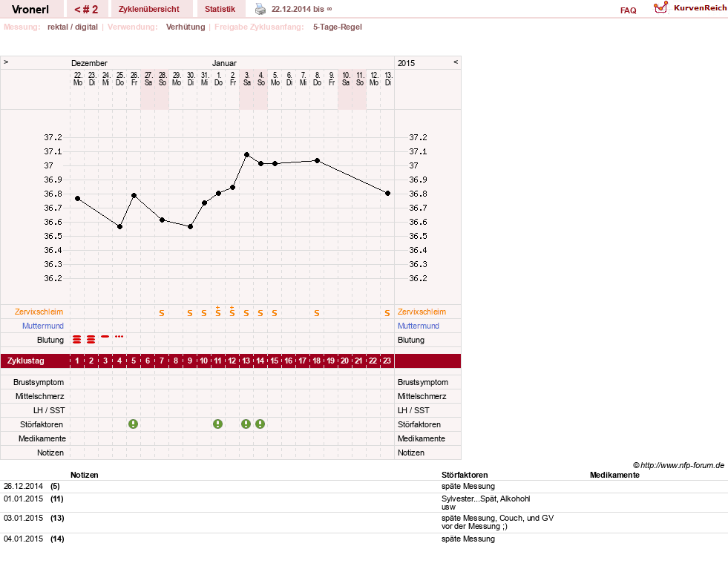Click cycle day 23 in Zyklustag bar
728x569 pixels.
coord(387,361)
